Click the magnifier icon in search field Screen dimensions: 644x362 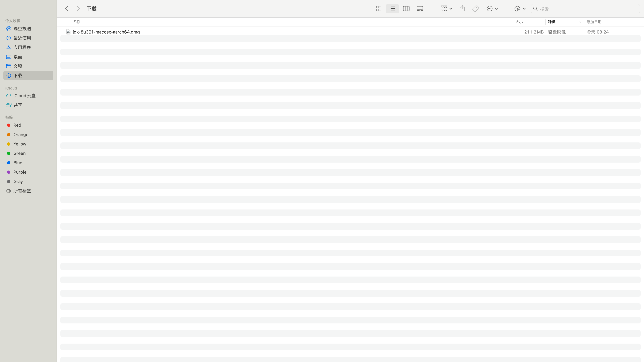tap(535, 9)
